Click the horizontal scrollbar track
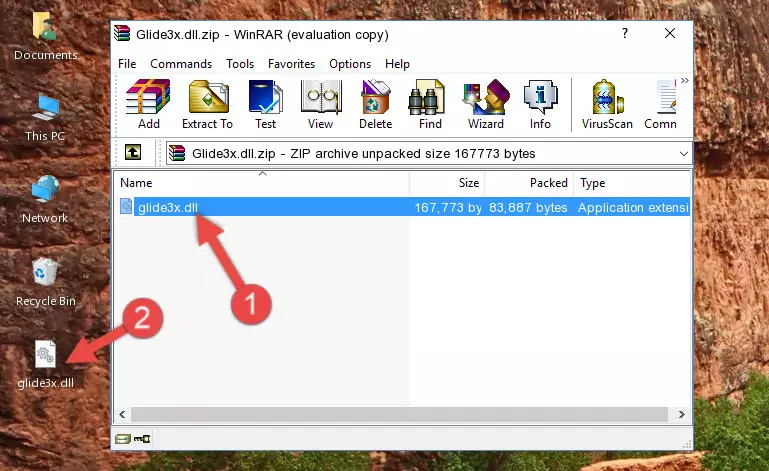The width and height of the screenshot is (769, 471). (x=399, y=415)
